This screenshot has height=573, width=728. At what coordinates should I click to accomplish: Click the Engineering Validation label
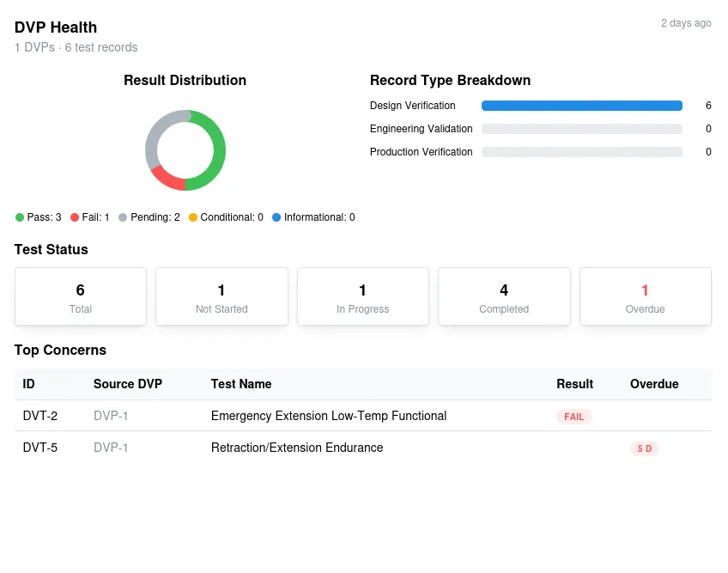[422, 129]
